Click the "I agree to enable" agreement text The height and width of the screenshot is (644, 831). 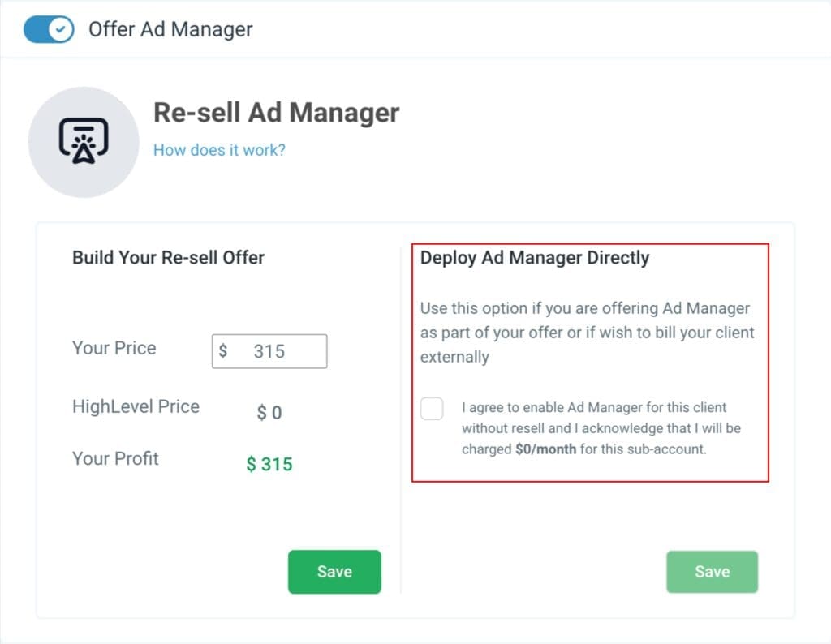click(601, 428)
